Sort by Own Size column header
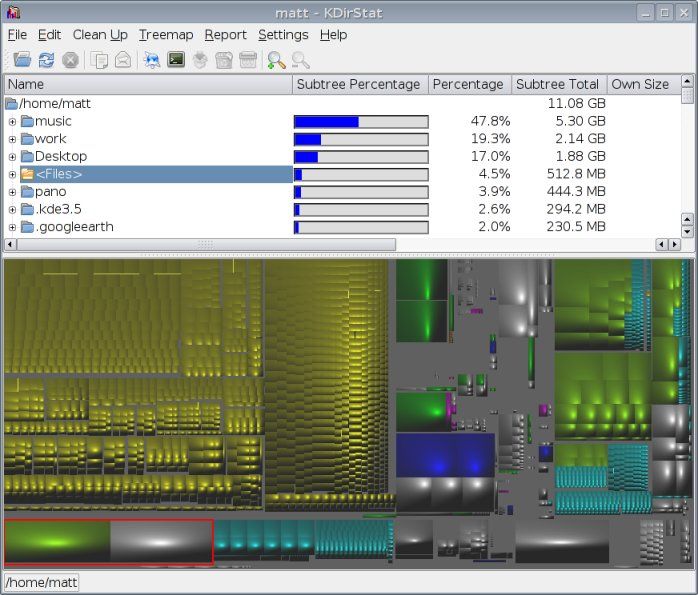The image size is (698, 595). pos(644,84)
